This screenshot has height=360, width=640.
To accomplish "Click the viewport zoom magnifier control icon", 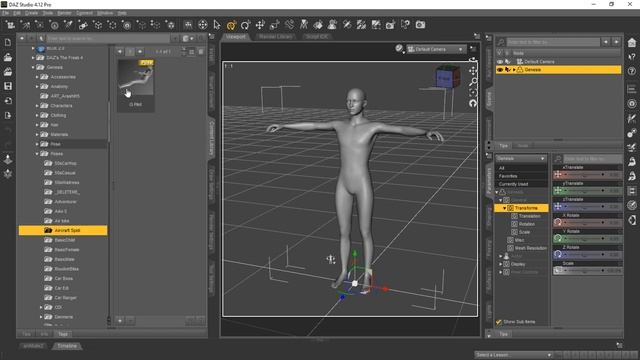I will click(x=473, y=82).
